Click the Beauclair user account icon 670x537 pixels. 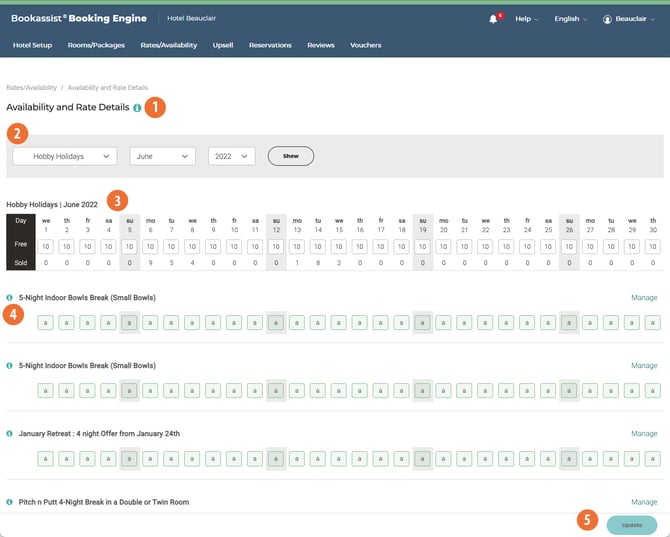coord(607,19)
